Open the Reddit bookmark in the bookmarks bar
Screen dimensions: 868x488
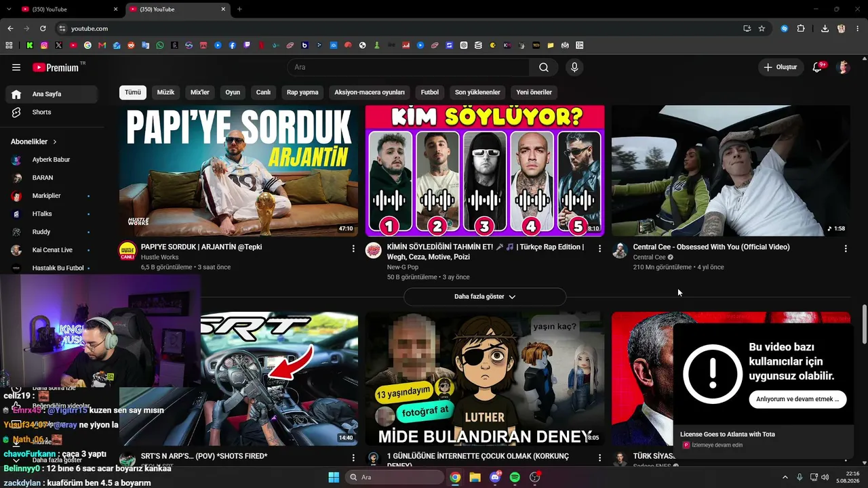point(131,45)
